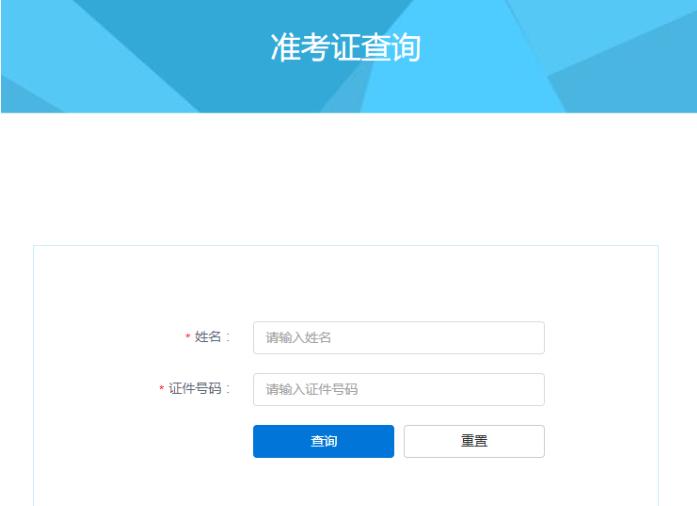697x506 pixels.
Task: Click the colon after the 姓名 label
Action: [x=229, y=338]
